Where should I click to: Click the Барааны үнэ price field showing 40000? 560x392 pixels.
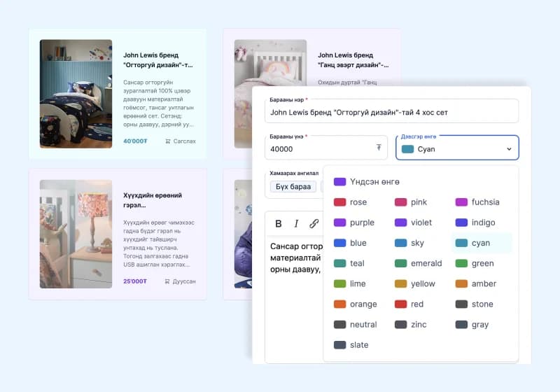pyautogui.click(x=326, y=148)
